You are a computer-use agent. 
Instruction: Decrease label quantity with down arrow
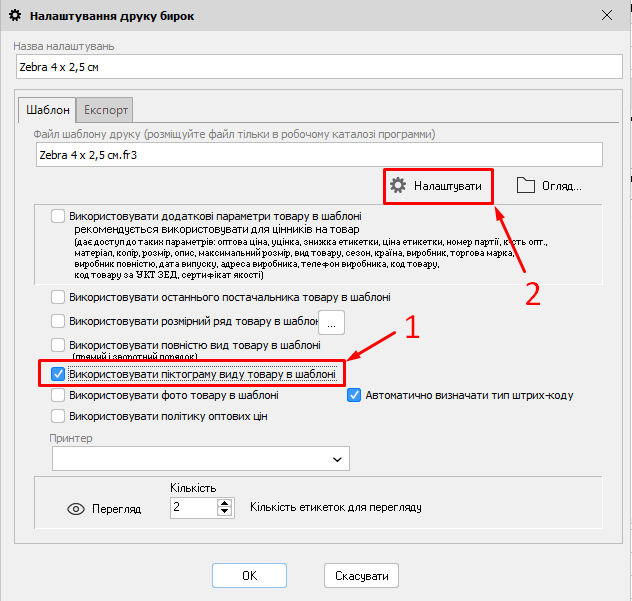pyautogui.click(x=224, y=513)
